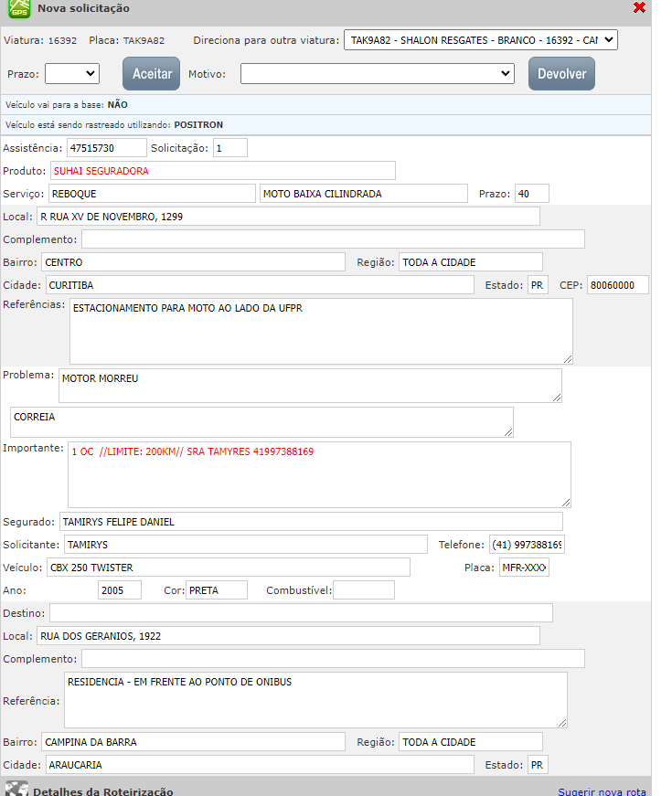The width and height of the screenshot is (672, 796).
Task: Click the Cidade field CURITIBA
Action: click(260, 285)
